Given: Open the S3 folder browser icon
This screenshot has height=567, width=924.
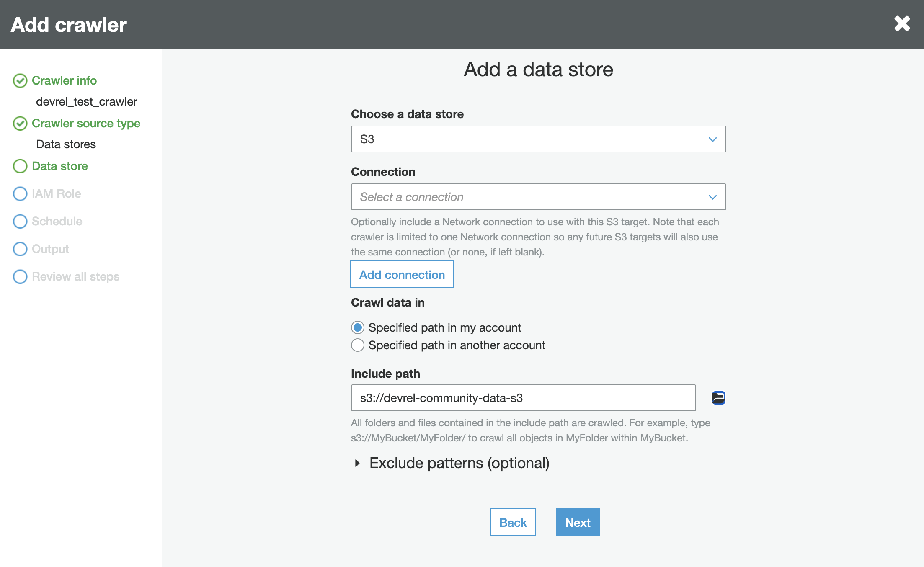Looking at the screenshot, I should pyautogui.click(x=718, y=398).
